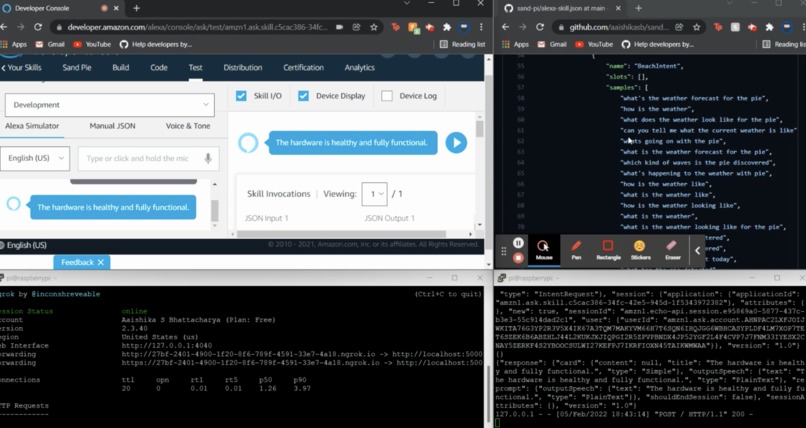This screenshot has width=806, height=428.
Task: Click the Tp extension icon in Developer Console window
Action: point(395,27)
